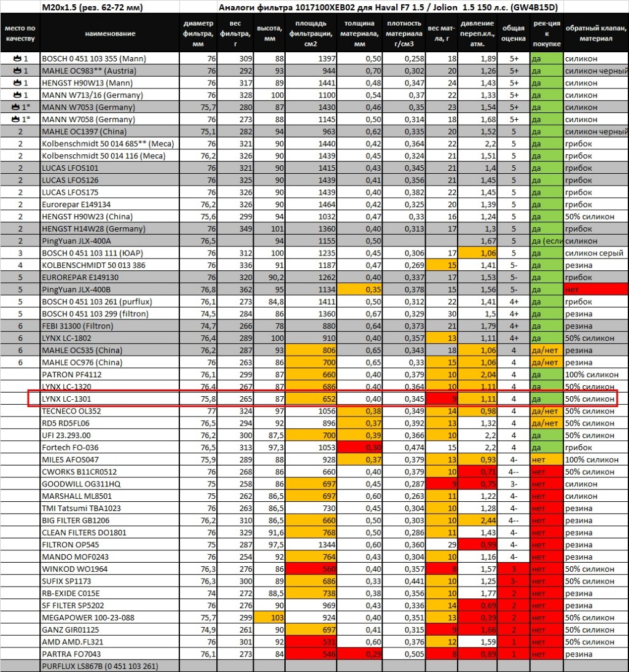Click the 'место по качеству' column header
Screen dimensions: 629x672
click(20, 33)
